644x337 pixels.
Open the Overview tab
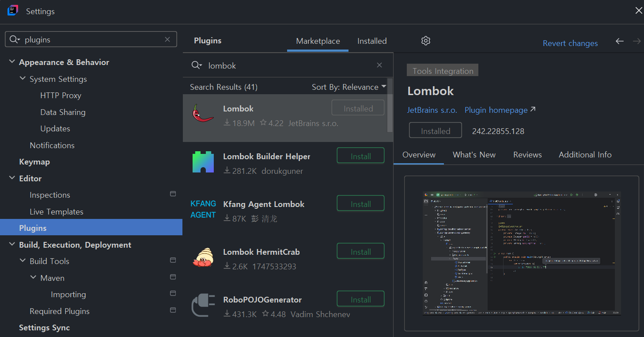(x=419, y=155)
